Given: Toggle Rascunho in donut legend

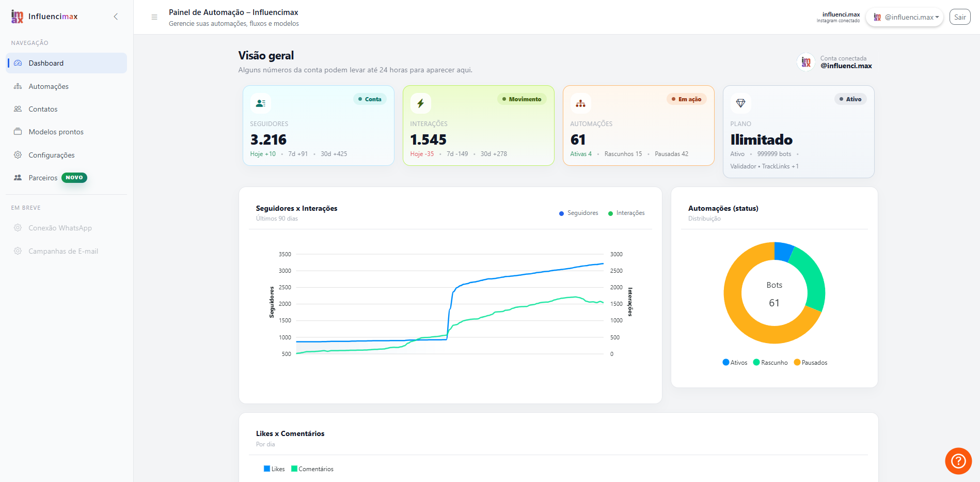Looking at the screenshot, I should [770, 363].
